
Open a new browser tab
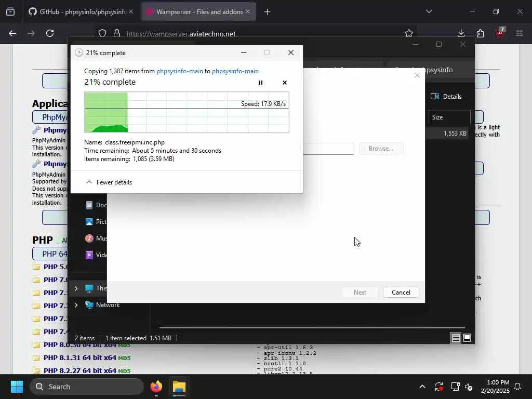pyautogui.click(x=268, y=12)
